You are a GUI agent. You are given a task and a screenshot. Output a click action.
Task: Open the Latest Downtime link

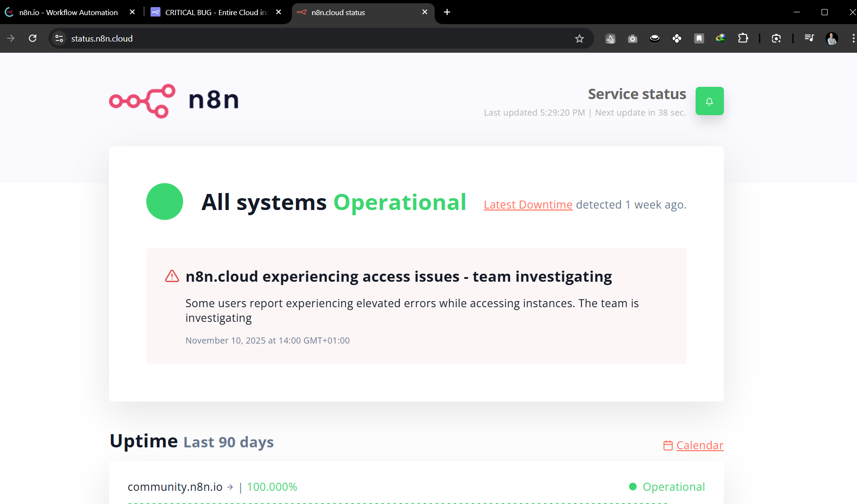point(528,205)
